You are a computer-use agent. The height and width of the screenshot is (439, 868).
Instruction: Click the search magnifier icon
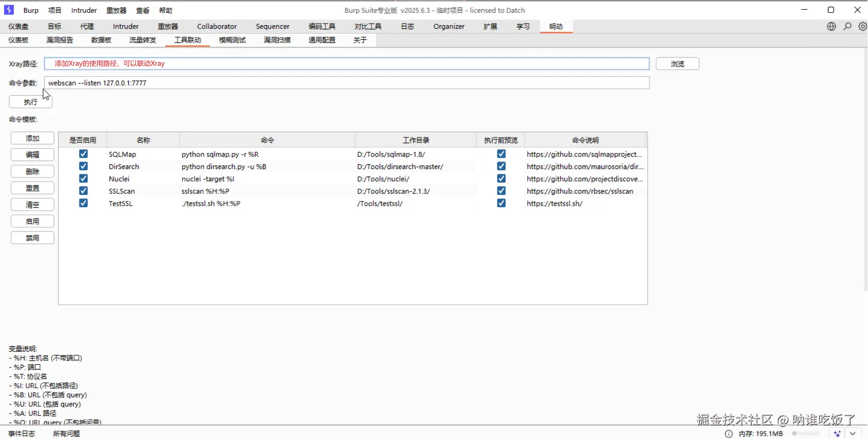pos(847,26)
